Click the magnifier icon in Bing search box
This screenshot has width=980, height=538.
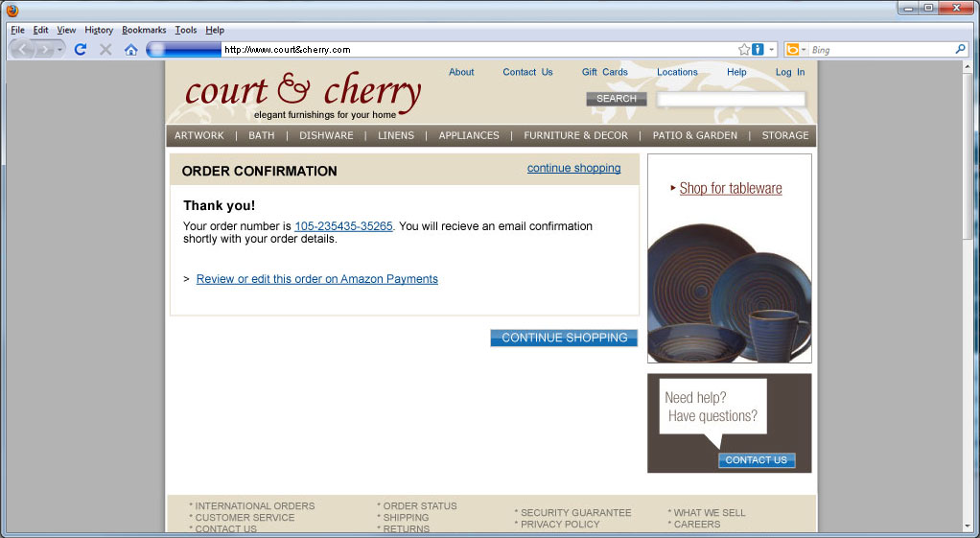coord(960,49)
